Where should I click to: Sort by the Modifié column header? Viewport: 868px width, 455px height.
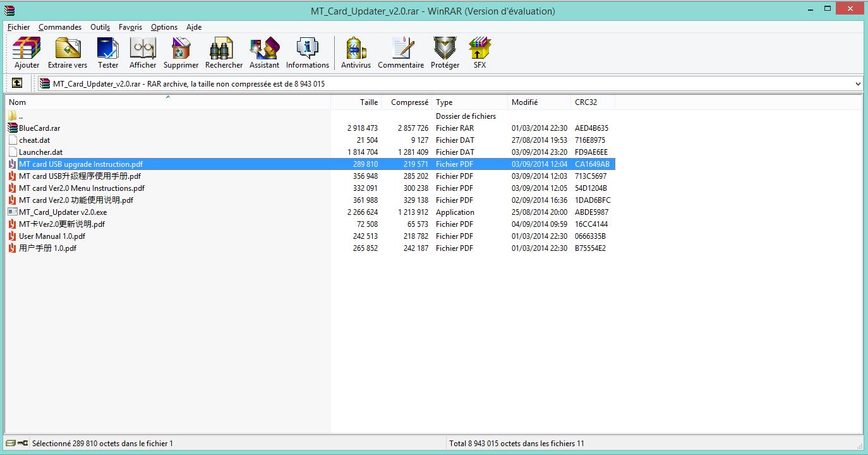pos(539,102)
